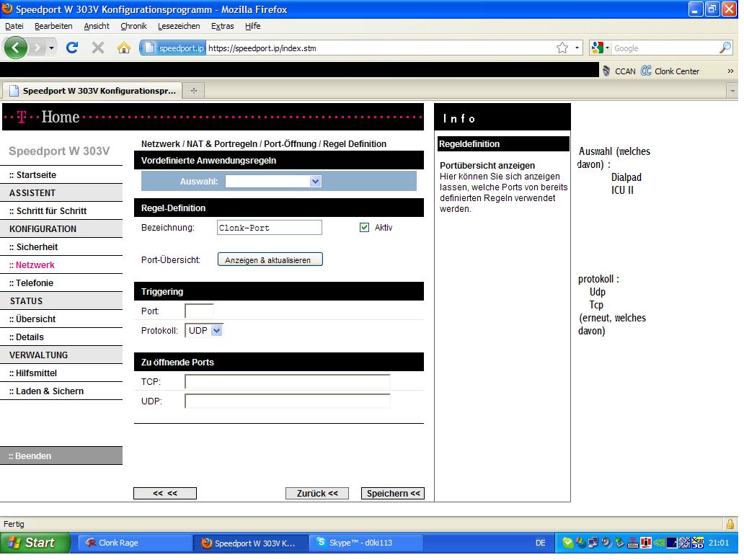This screenshot has height=560, width=744.
Task: Toggle the Aktiv checkbox
Action: [x=364, y=228]
